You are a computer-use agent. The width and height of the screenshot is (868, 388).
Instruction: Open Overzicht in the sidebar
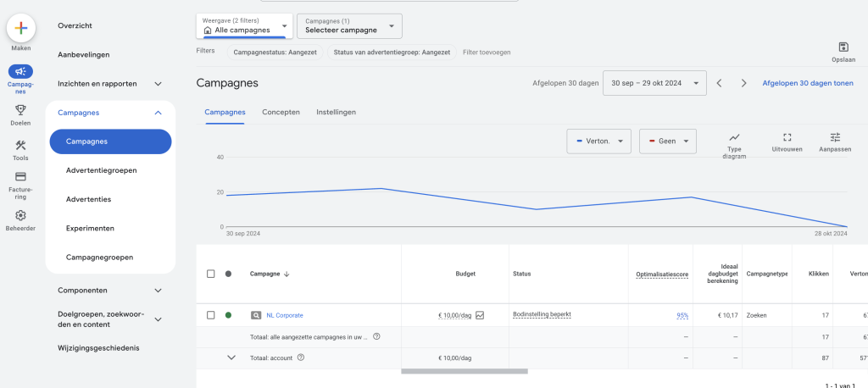click(x=75, y=25)
